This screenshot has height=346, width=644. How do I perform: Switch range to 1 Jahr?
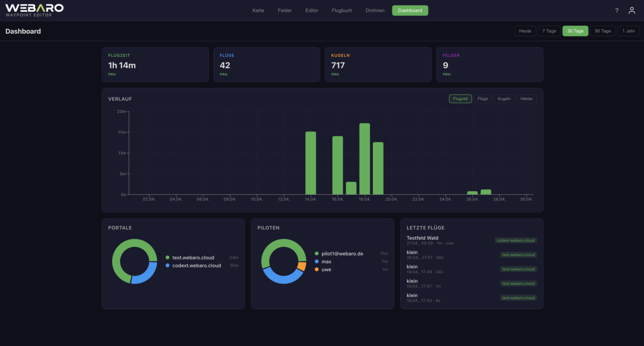(x=628, y=31)
